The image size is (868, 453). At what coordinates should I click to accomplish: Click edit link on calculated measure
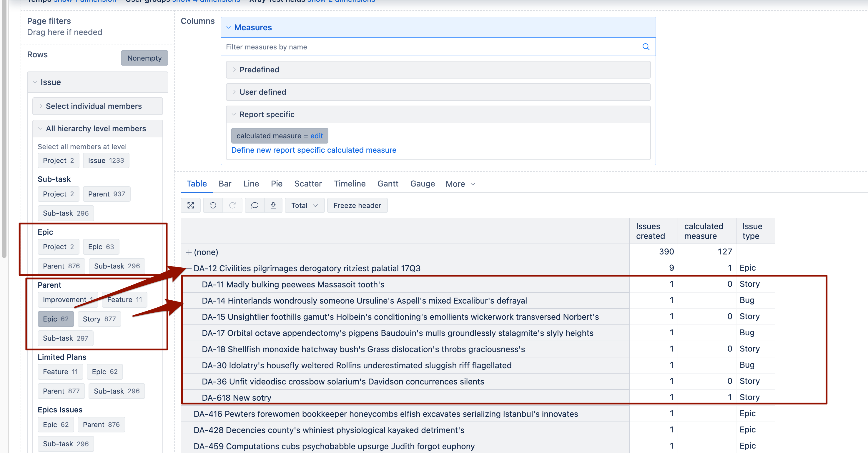[316, 136]
